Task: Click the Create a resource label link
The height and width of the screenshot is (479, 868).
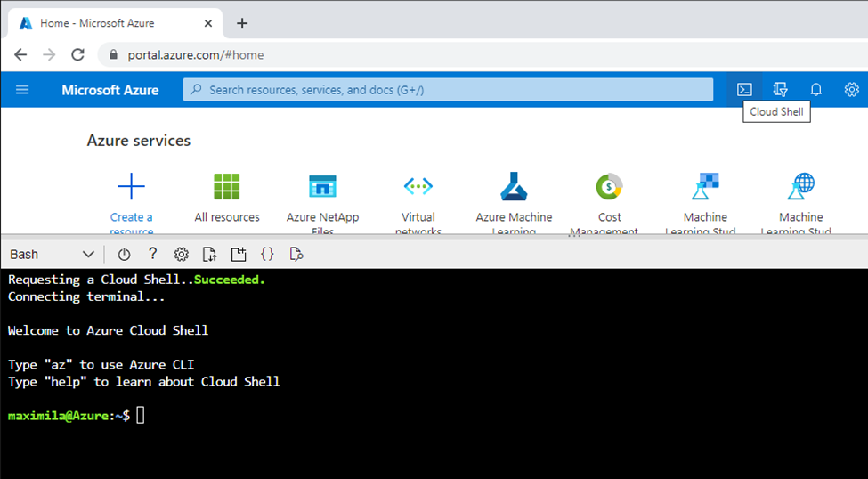Action: [131, 223]
